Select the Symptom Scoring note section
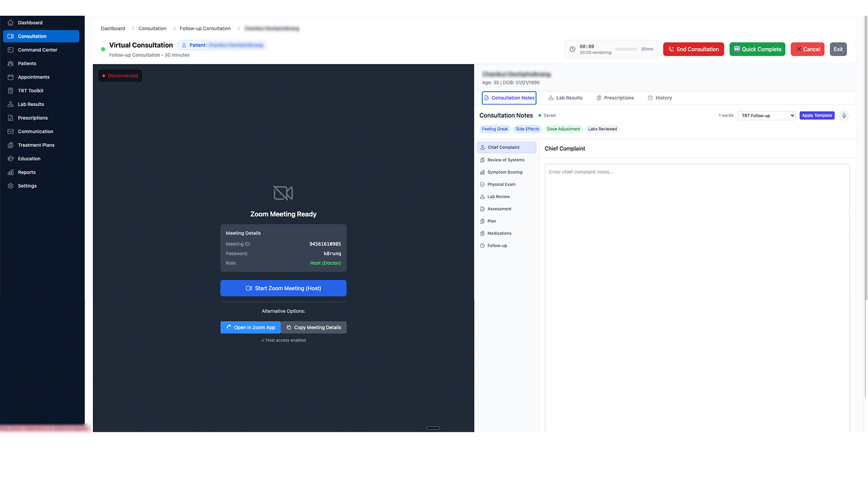Screen dimensions: 868x488 505,172
